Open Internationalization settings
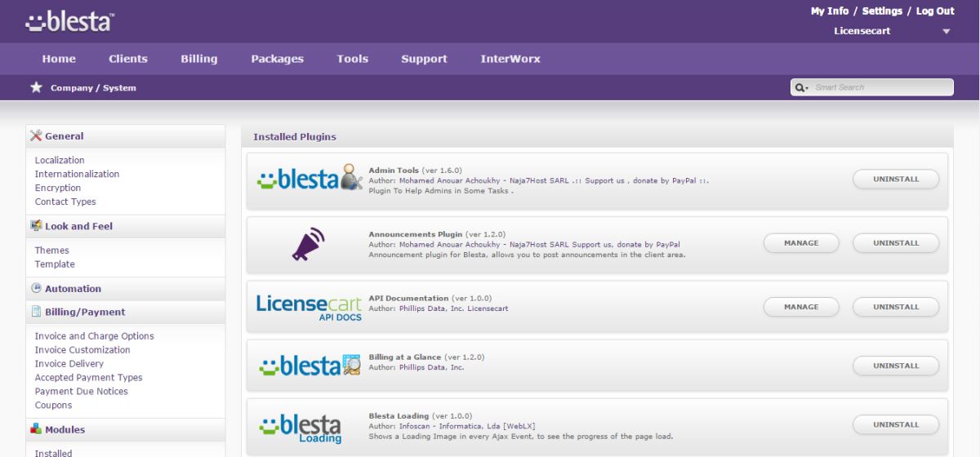Viewport: 980px width, 457px height. 77,174
